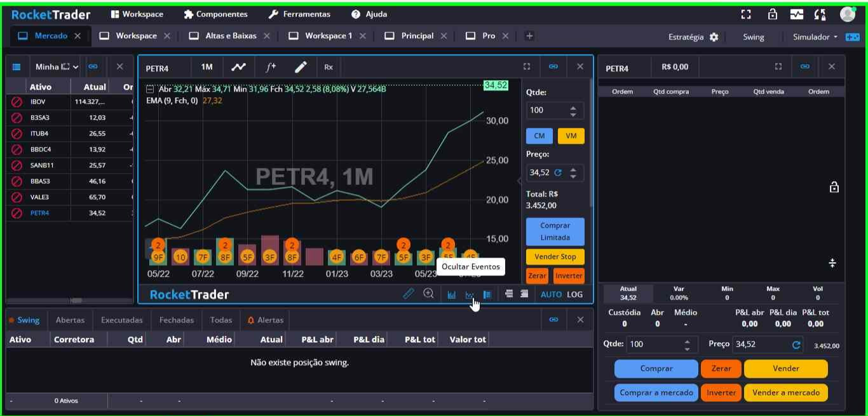Click the center-divide icon in order book
Image resolution: width=868 pixels, height=416 pixels.
832,263
